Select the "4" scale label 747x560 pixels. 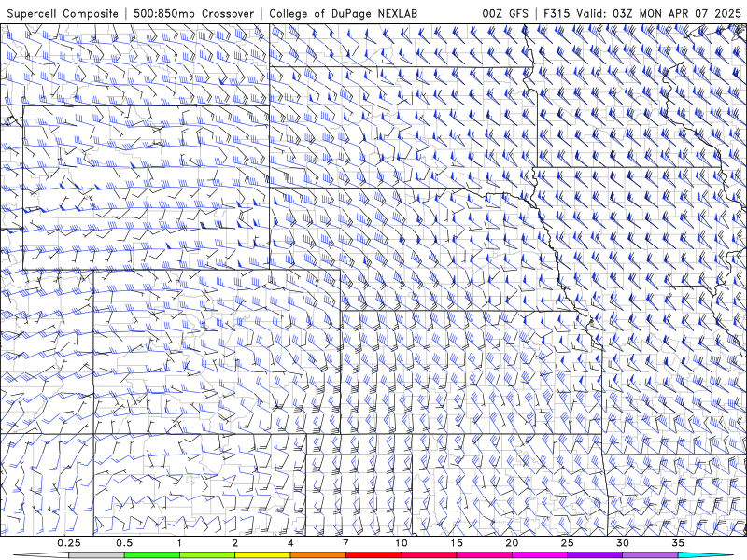[290, 543]
